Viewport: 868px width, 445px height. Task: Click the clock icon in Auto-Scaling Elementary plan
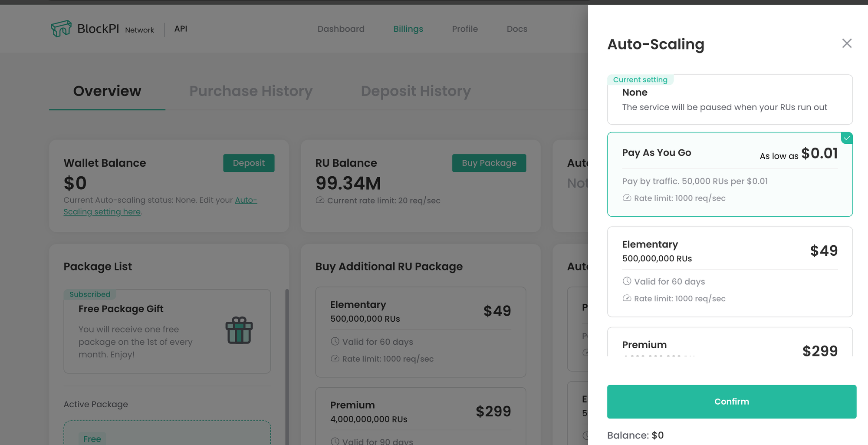(x=627, y=281)
